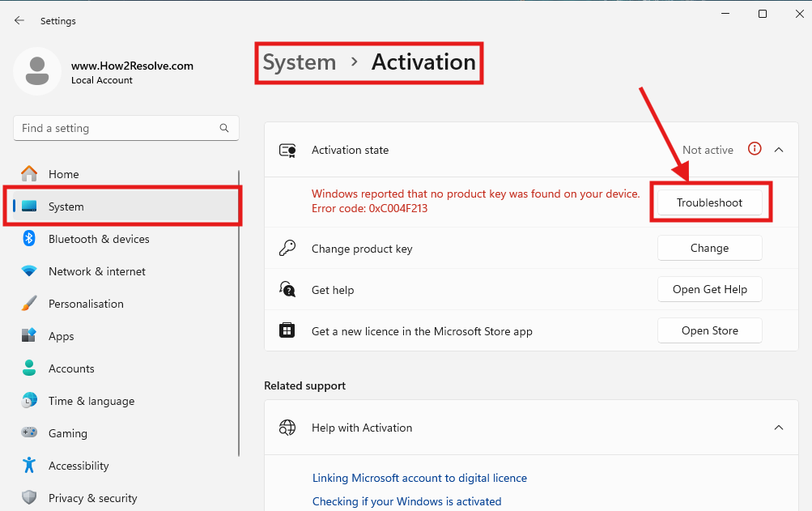Maximize the Settings window
The image size is (812, 511).
(763, 14)
